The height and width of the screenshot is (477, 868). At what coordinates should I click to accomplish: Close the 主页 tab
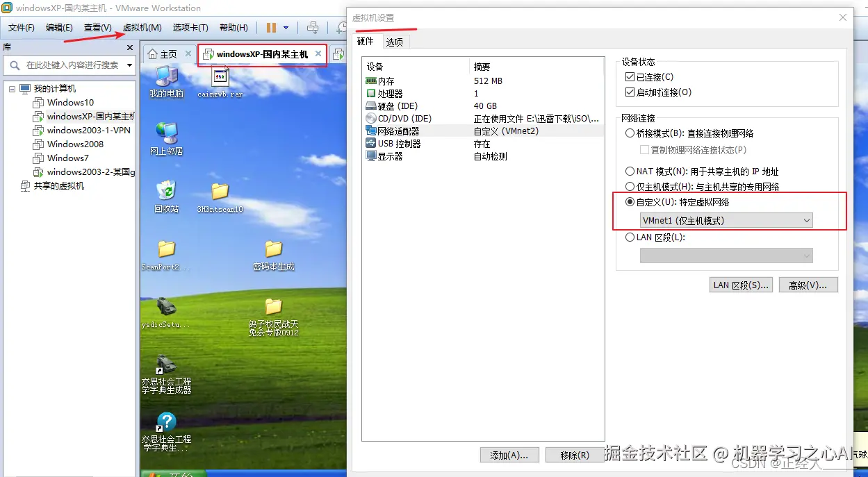(x=188, y=54)
